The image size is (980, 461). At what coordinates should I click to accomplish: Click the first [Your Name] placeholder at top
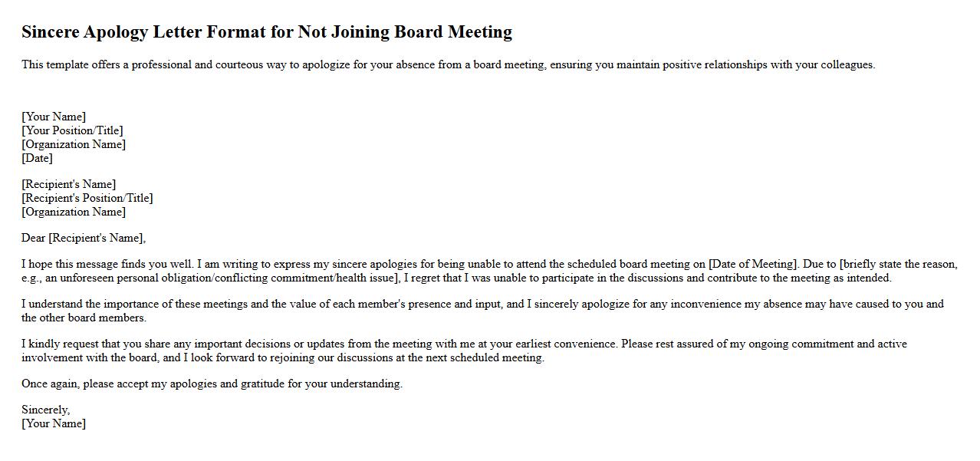pyautogui.click(x=54, y=117)
